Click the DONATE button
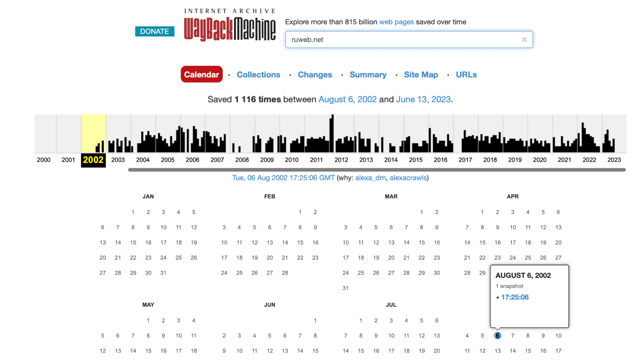The height and width of the screenshot is (362, 644). (155, 31)
